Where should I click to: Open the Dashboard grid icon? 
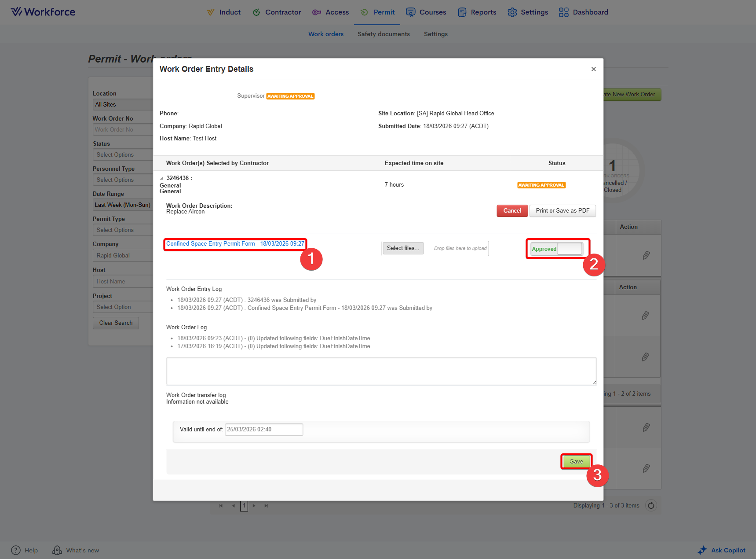563,12
